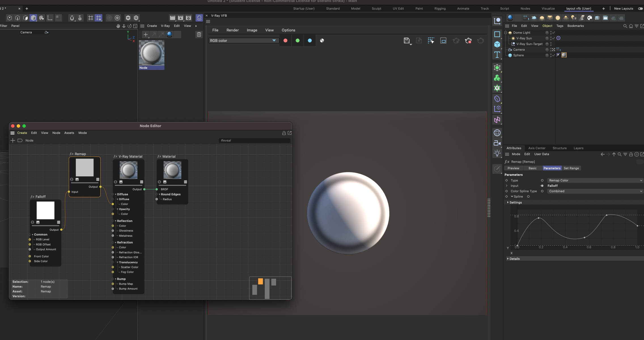Click the Set Range tab button

[x=571, y=168]
